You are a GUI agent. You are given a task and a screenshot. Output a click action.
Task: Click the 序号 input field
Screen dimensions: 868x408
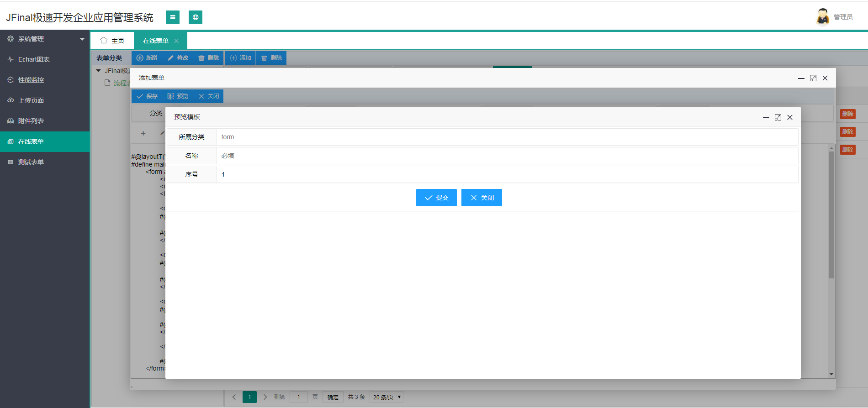pyautogui.click(x=507, y=174)
